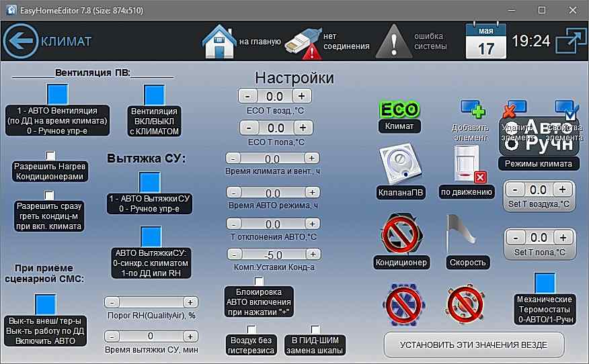Image resolution: width=589 pixels, height=364 pixels.
Task: Click the по движению label
Action: click(466, 192)
